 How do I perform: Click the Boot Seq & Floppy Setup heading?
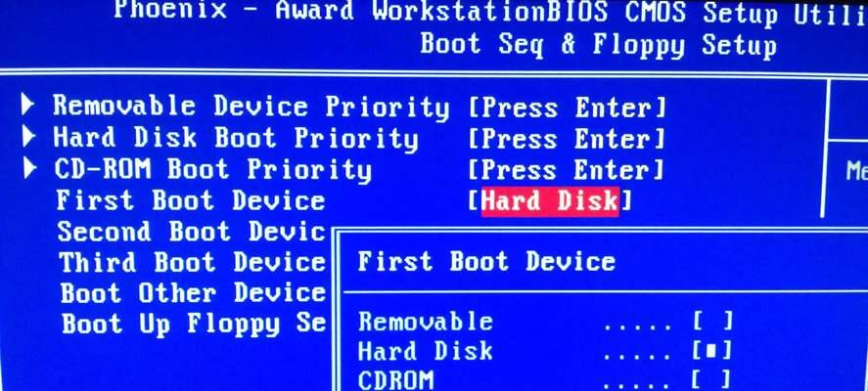tap(599, 45)
